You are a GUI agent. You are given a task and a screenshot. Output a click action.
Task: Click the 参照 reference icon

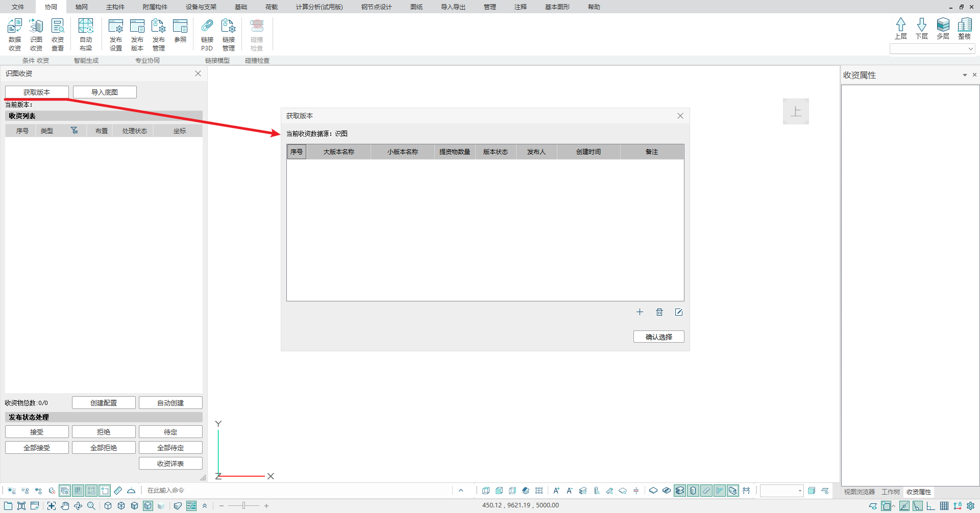[180, 31]
